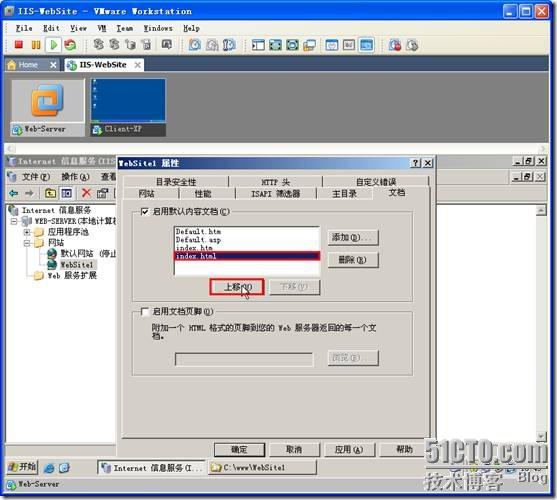Image resolution: width=557 pixels, height=500 pixels.
Task: Click the Full Screen mode icon
Action: point(292,45)
